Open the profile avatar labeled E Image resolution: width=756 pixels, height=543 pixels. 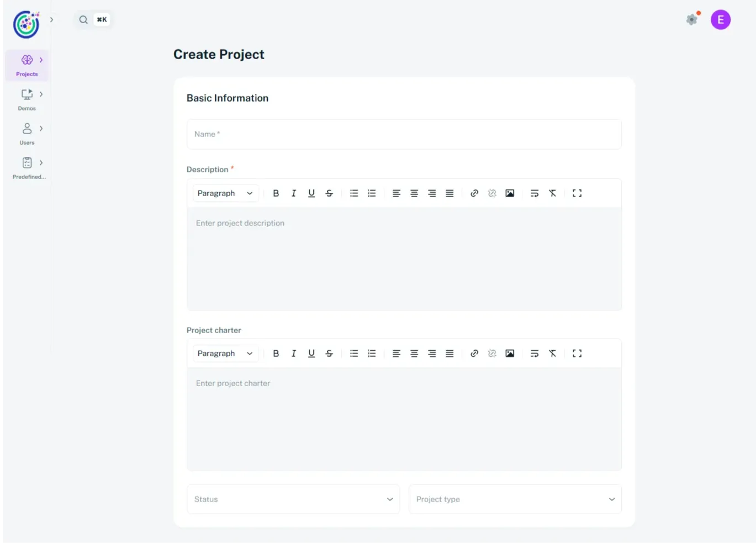click(x=720, y=19)
